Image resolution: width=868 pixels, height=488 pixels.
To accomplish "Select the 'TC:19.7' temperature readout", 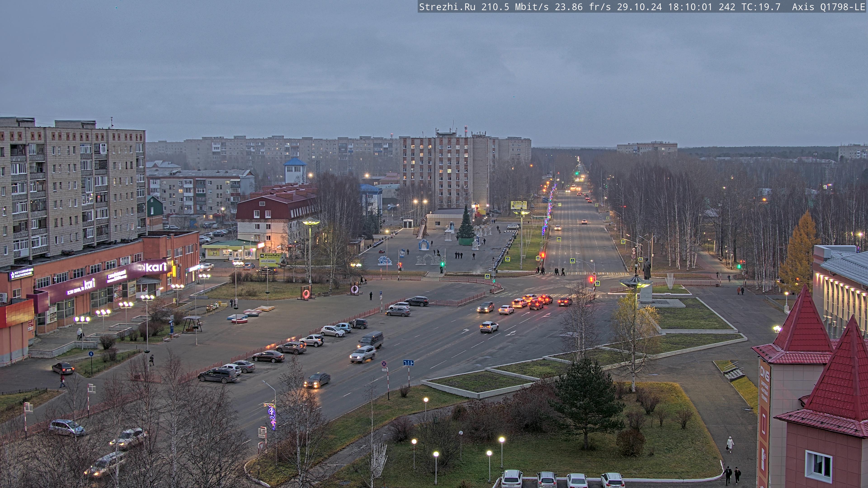I will click(761, 7).
